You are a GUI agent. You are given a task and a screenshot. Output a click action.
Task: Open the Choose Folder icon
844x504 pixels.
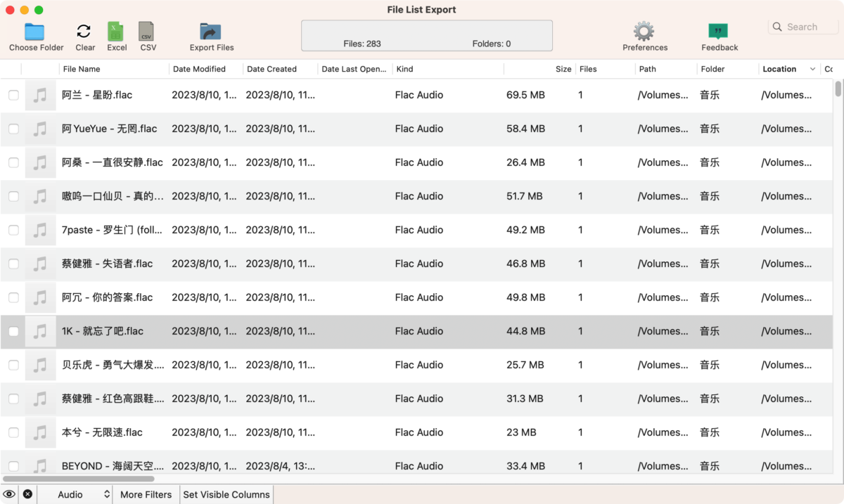(35, 32)
